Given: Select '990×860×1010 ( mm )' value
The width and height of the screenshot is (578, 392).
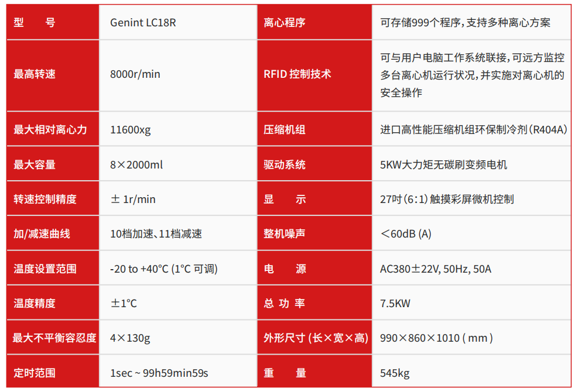Looking at the screenshot, I should tap(436, 338).
